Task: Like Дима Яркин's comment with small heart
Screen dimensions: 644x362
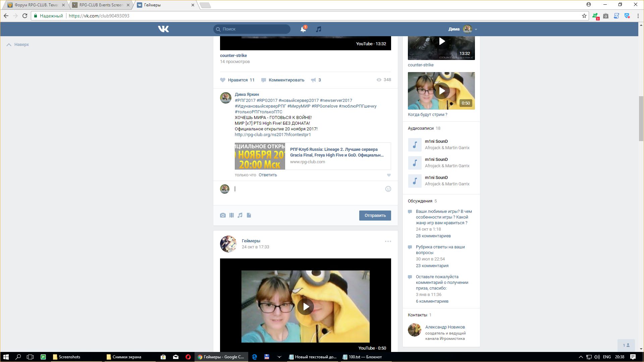Action: 389,175
